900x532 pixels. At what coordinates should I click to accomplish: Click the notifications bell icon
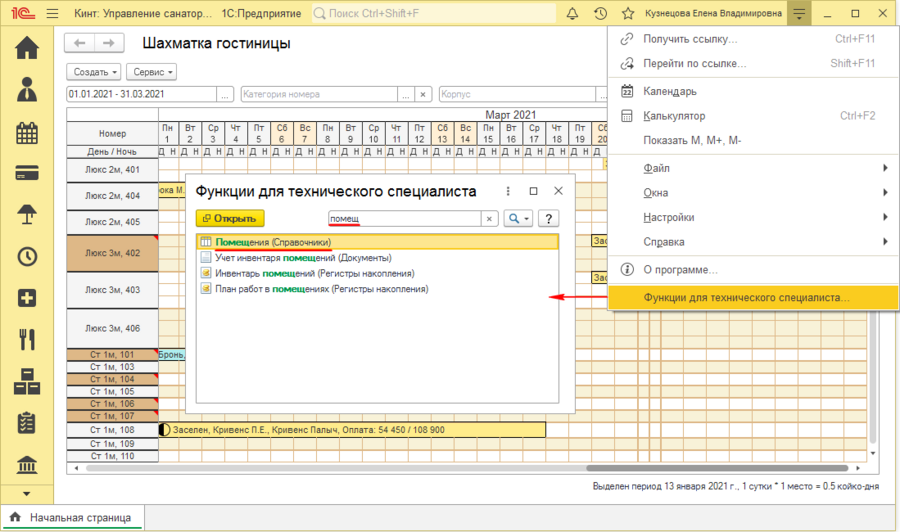(572, 13)
